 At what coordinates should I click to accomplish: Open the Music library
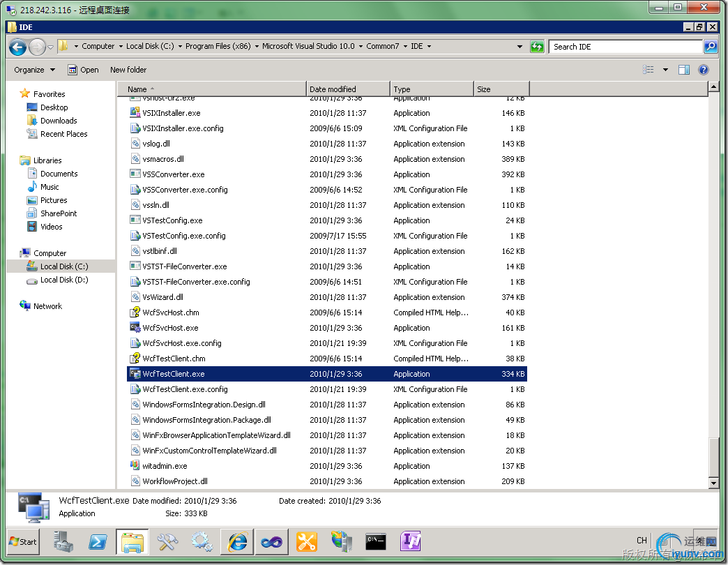[x=50, y=187]
